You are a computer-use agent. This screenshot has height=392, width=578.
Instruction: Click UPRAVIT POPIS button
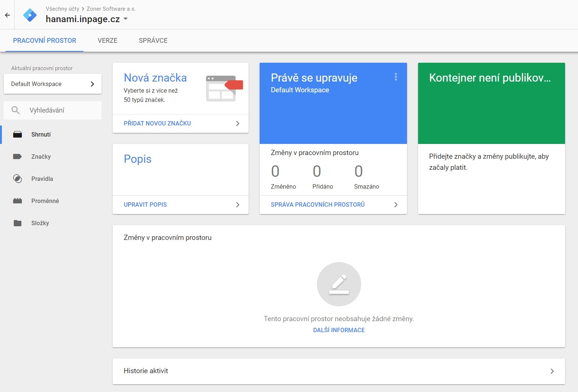pos(181,204)
